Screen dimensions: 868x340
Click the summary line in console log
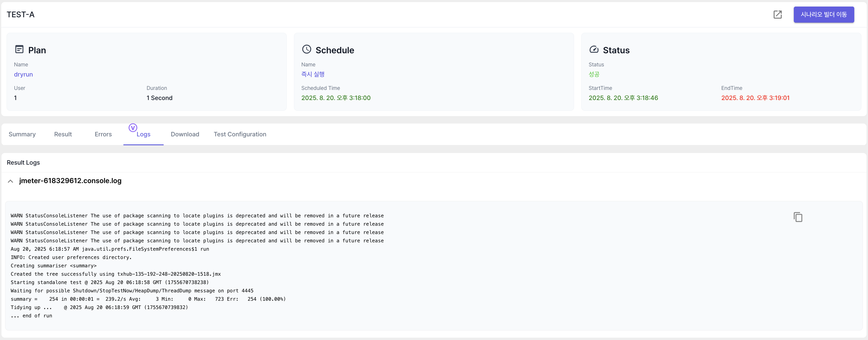148,299
